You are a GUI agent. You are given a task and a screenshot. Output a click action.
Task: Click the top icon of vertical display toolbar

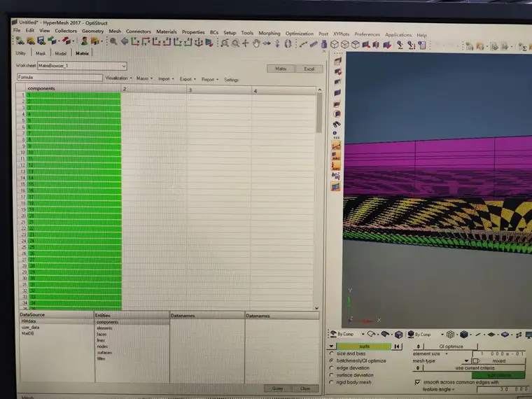coord(337,61)
